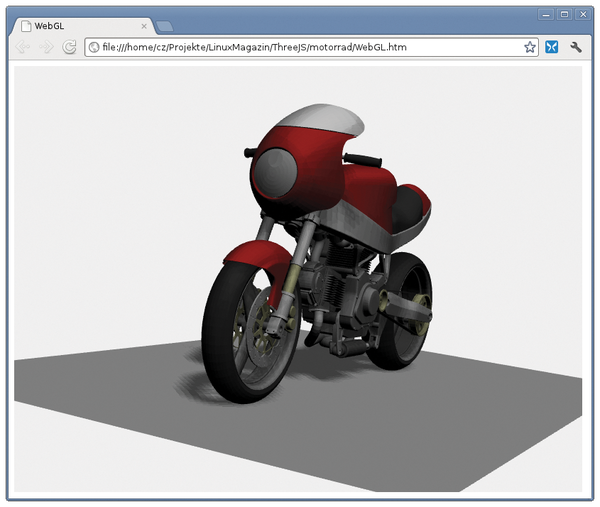Screen dimensions: 600x507
Task: Click the site info icon in address bar
Action: coord(94,47)
